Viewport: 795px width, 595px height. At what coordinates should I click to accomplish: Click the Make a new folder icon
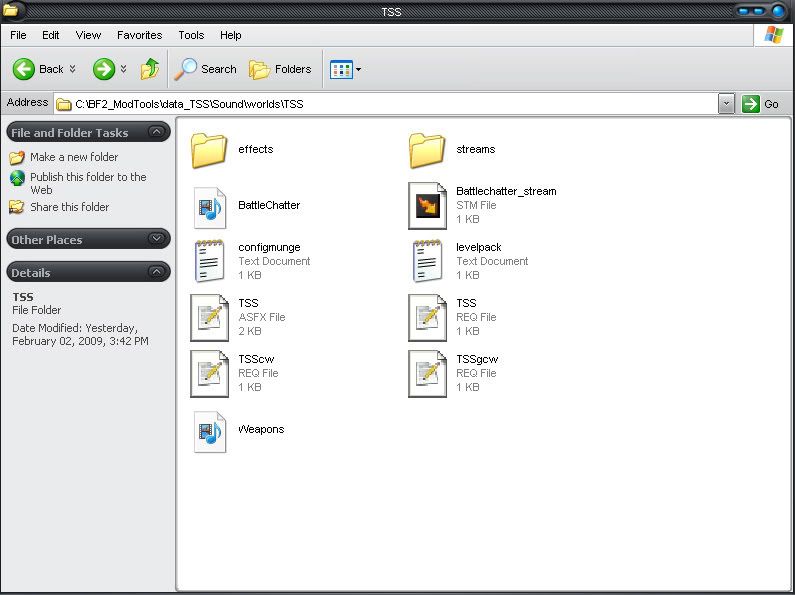[17, 158]
